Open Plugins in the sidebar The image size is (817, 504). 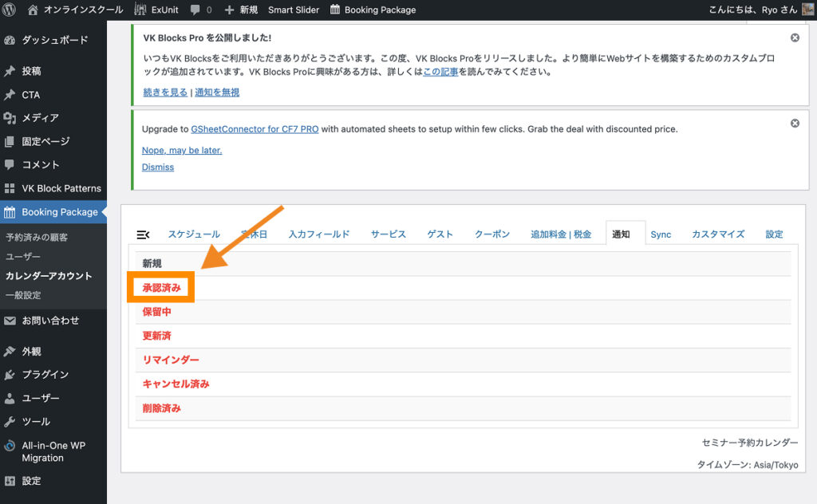45,374
